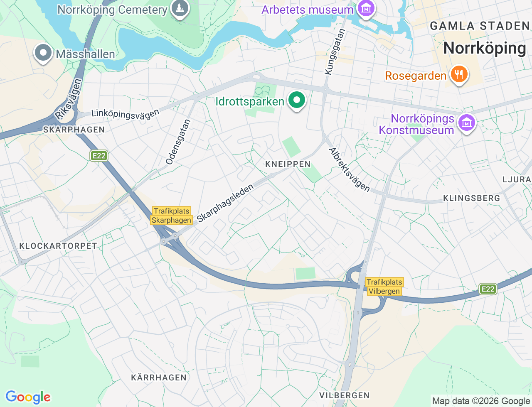Open the Rosegarden restaurant marker
The image size is (532, 407).
coord(459,75)
